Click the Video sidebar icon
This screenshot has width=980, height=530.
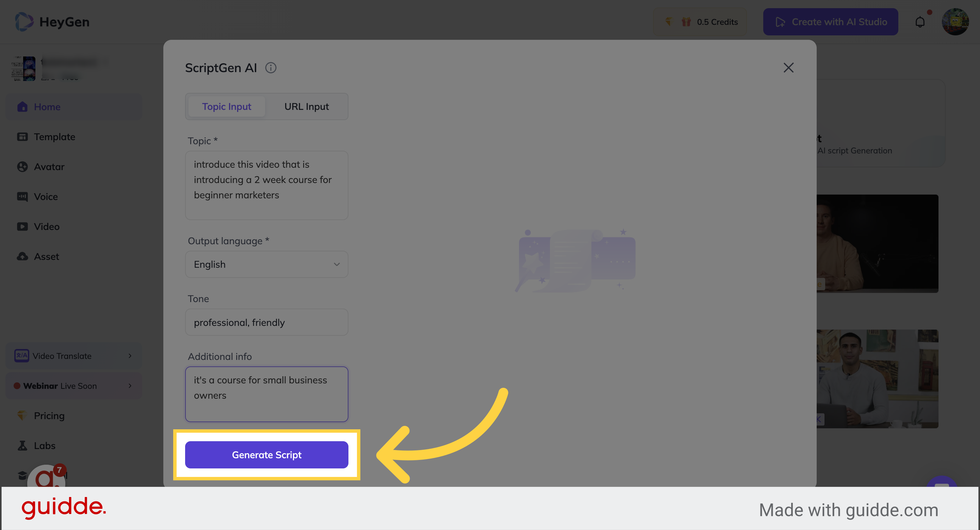(22, 227)
